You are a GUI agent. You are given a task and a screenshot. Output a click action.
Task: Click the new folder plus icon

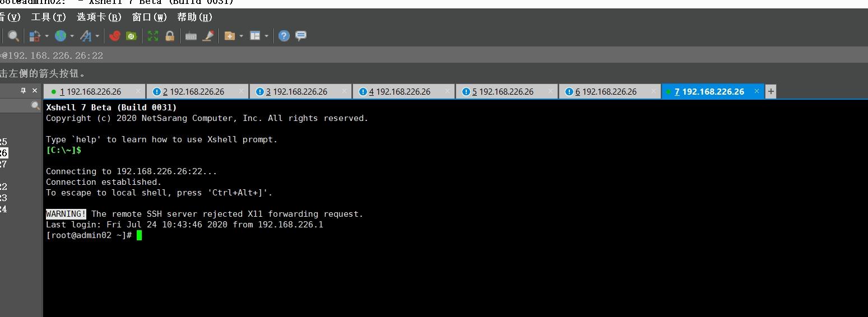(229, 36)
